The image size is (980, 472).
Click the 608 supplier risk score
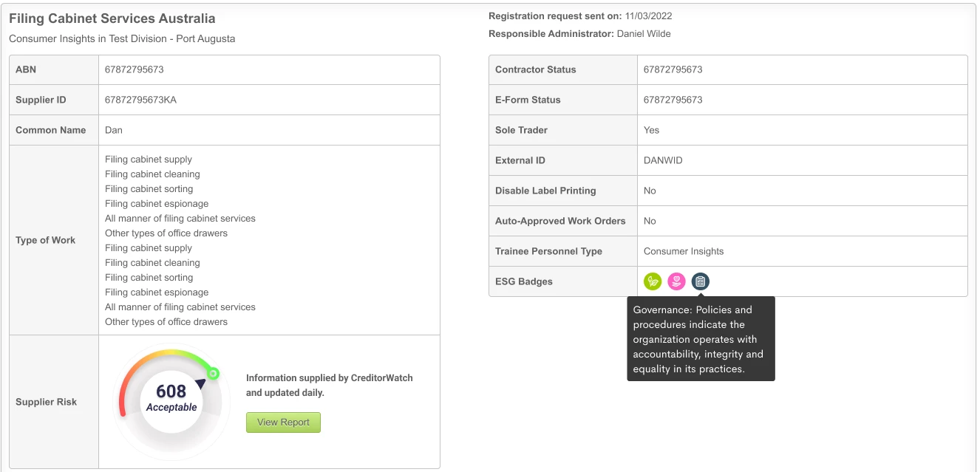[171, 391]
